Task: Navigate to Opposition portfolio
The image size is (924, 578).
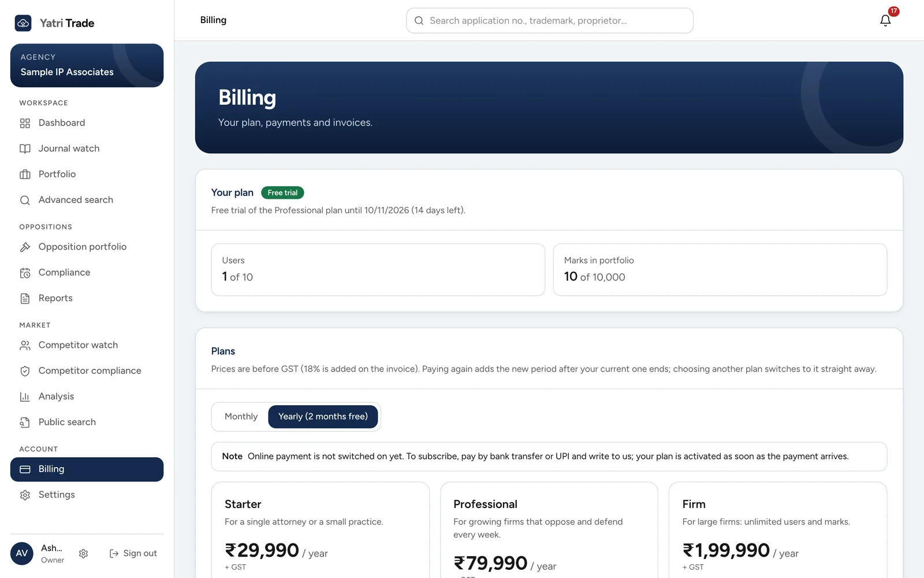Action: (x=87, y=247)
